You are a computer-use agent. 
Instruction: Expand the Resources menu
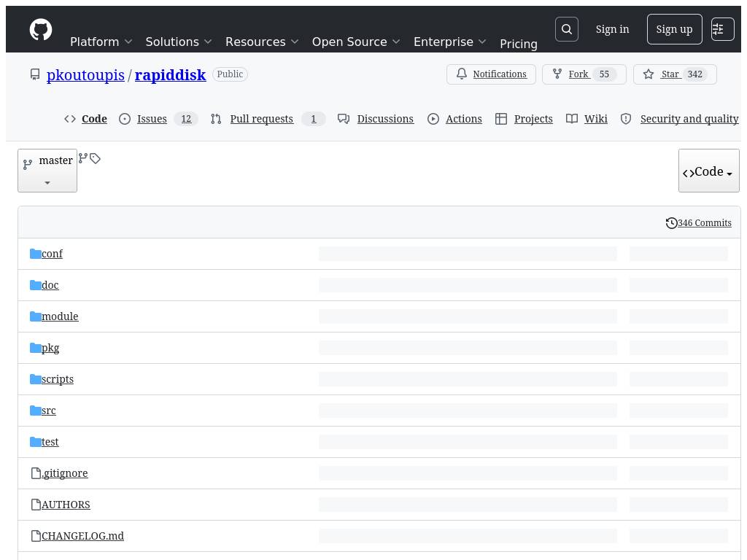coord(262,42)
